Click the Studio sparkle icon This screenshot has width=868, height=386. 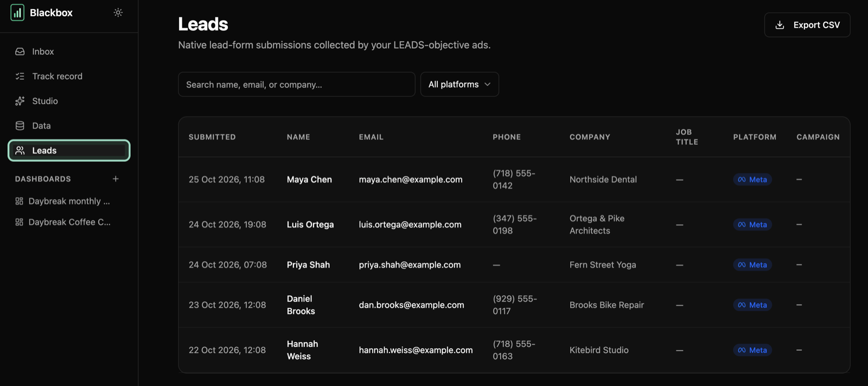[x=20, y=101]
